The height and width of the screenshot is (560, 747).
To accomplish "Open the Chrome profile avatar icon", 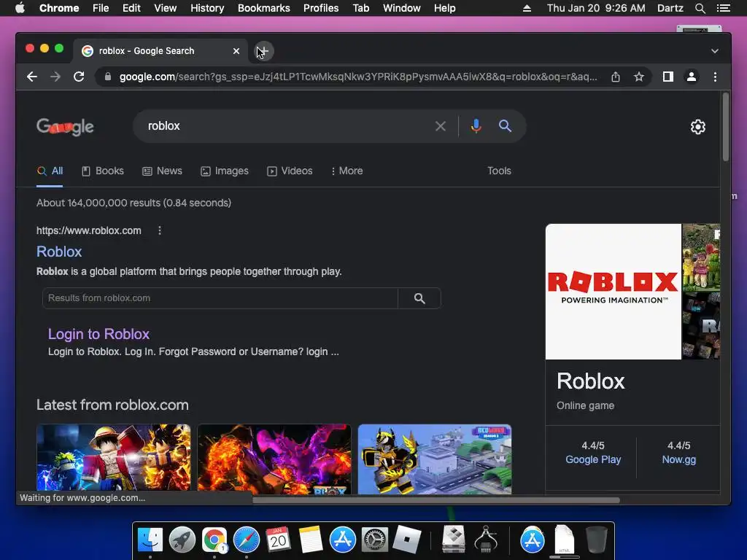I will click(x=692, y=77).
